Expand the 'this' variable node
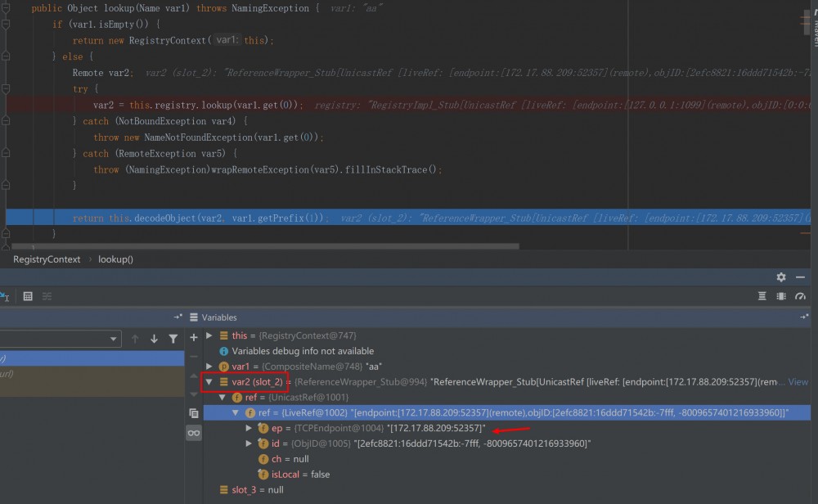 (209, 335)
